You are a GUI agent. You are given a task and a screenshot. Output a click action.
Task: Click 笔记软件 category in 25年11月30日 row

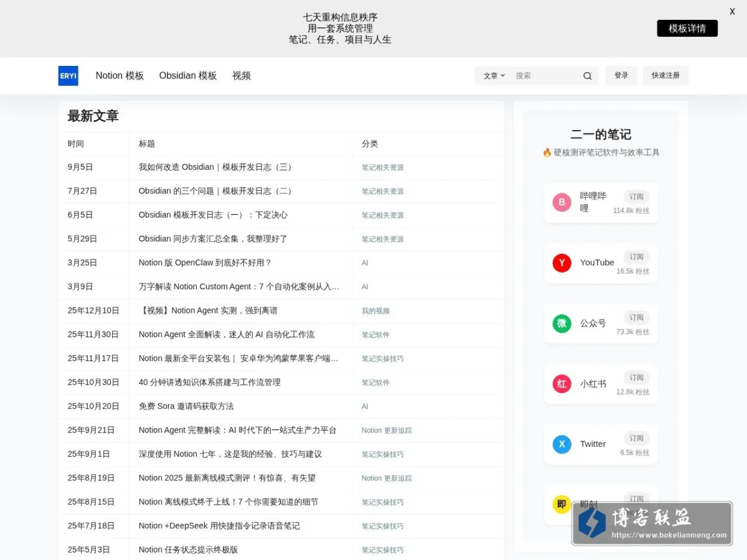click(x=375, y=335)
